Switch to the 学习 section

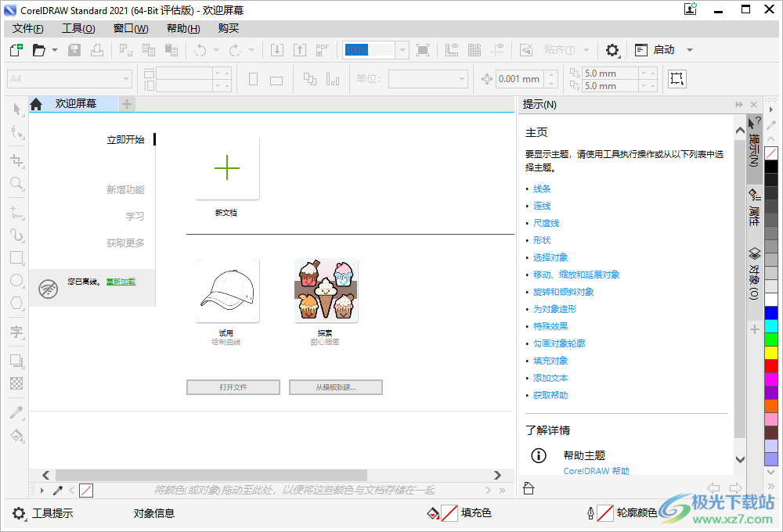[x=135, y=216]
